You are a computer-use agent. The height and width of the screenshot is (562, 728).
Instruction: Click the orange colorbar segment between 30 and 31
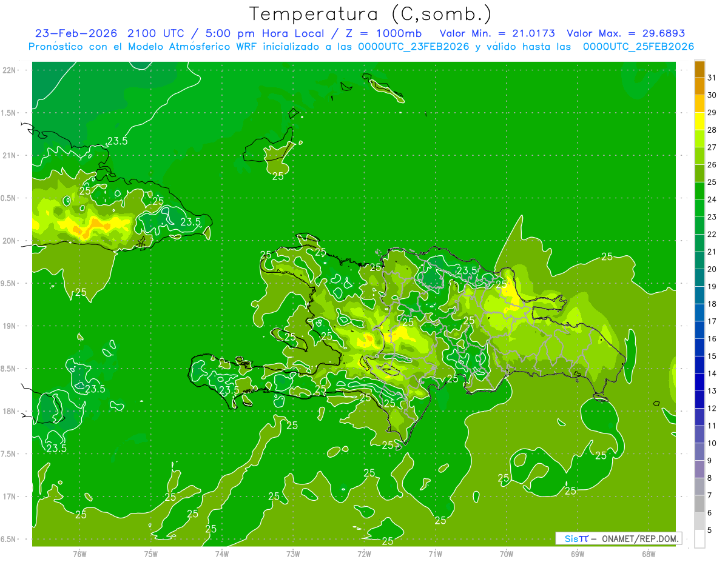coord(699,86)
